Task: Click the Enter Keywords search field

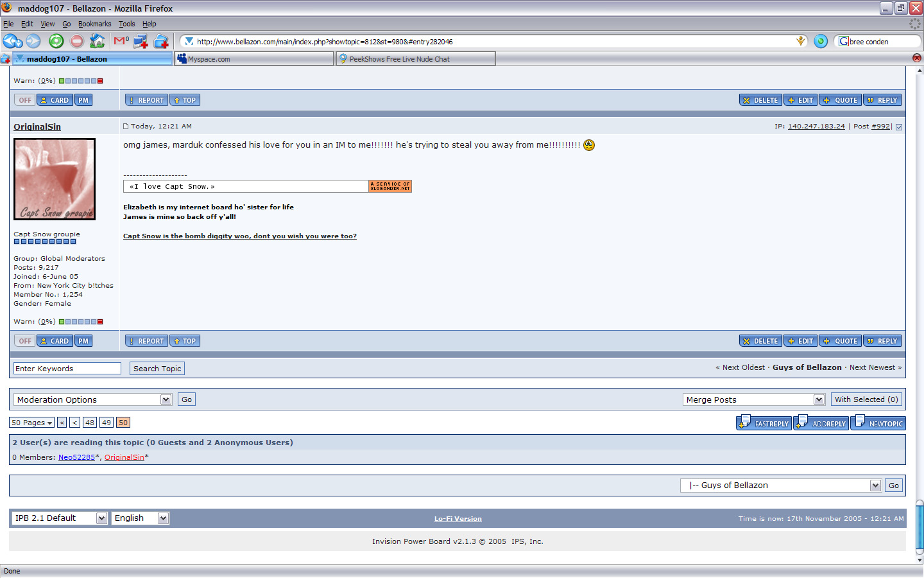Action: coord(67,369)
